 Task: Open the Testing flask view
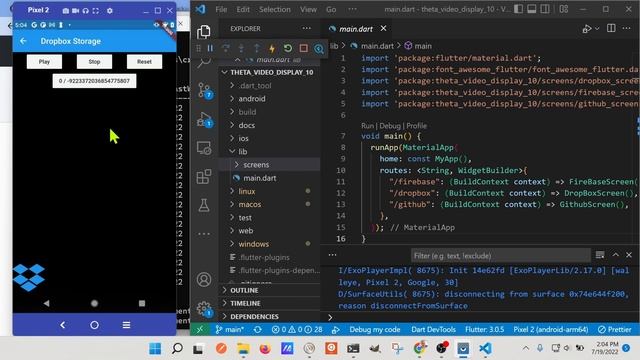pos(204,205)
